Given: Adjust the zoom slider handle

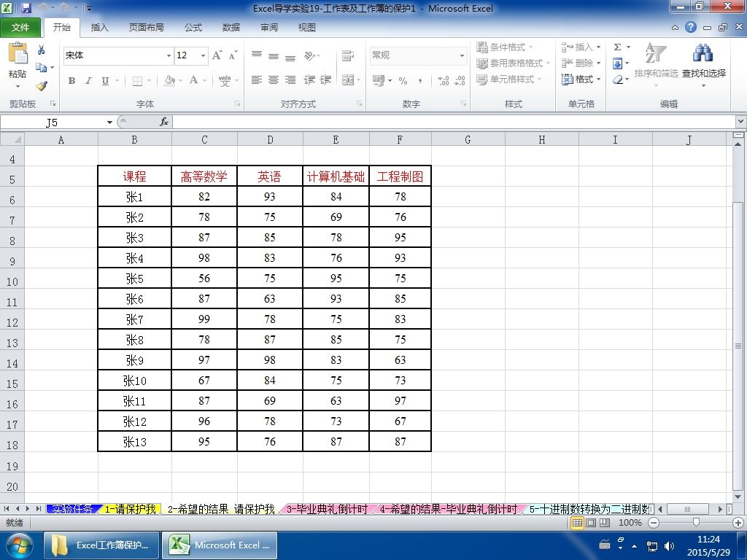Looking at the screenshot, I should point(697,523).
